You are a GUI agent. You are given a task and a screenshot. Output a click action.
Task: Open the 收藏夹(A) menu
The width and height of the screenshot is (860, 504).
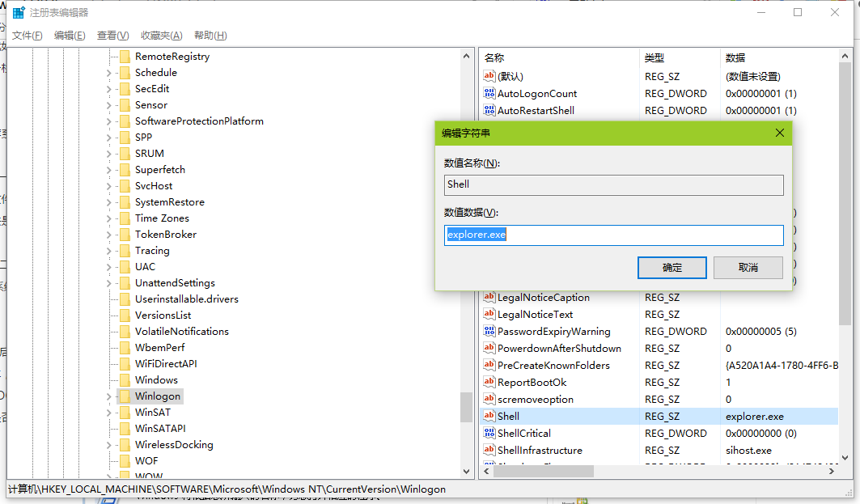click(x=161, y=36)
